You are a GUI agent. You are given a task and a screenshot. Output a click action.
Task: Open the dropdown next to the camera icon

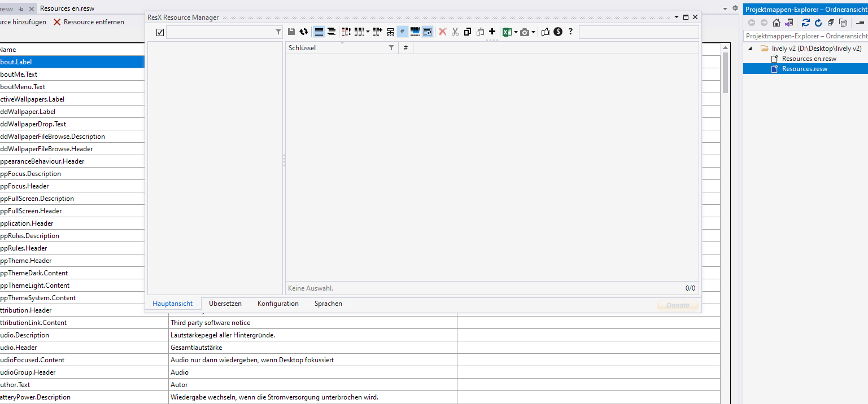(533, 32)
